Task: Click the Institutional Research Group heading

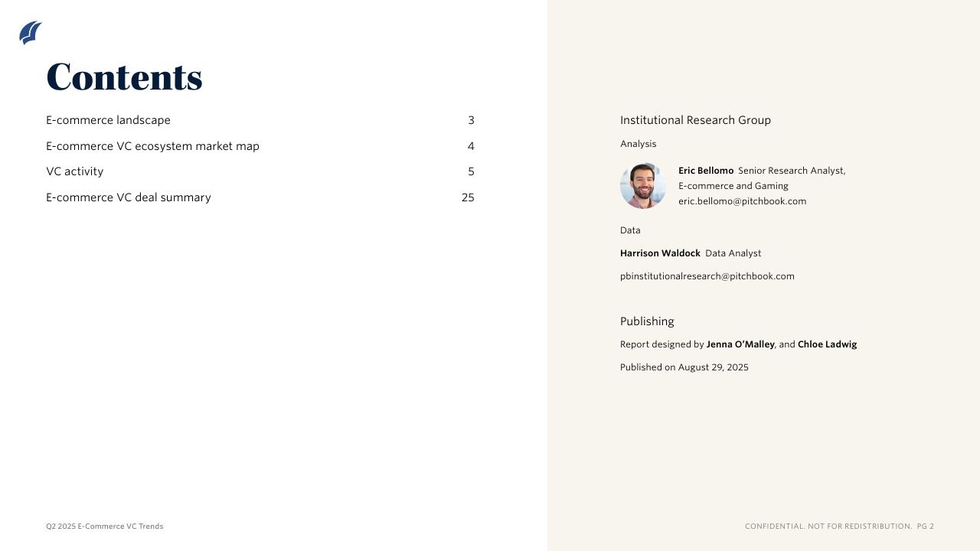Action: pos(695,120)
